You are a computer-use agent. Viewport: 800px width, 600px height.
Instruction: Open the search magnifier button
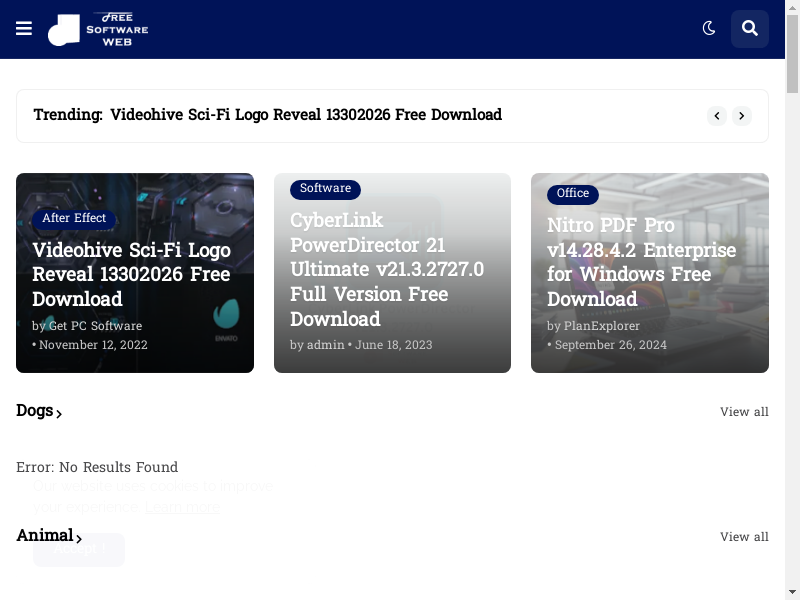[x=749, y=29]
